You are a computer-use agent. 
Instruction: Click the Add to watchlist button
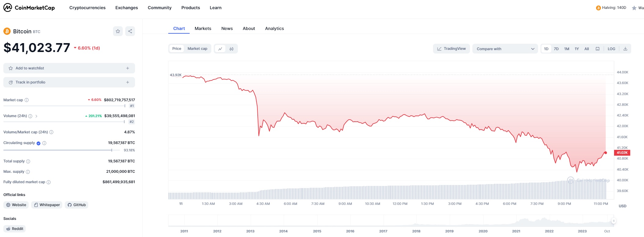pyautogui.click(x=69, y=68)
